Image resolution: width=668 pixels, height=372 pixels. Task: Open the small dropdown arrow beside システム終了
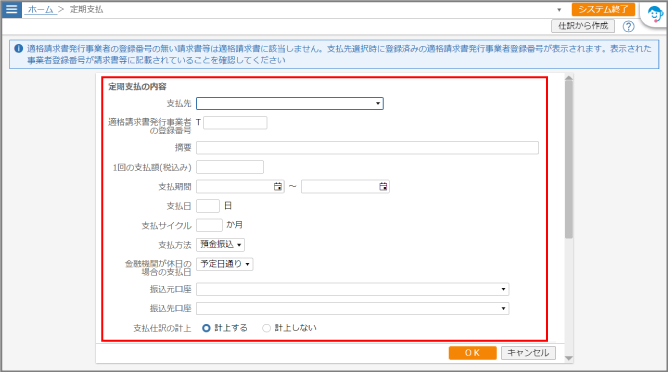click(x=559, y=10)
